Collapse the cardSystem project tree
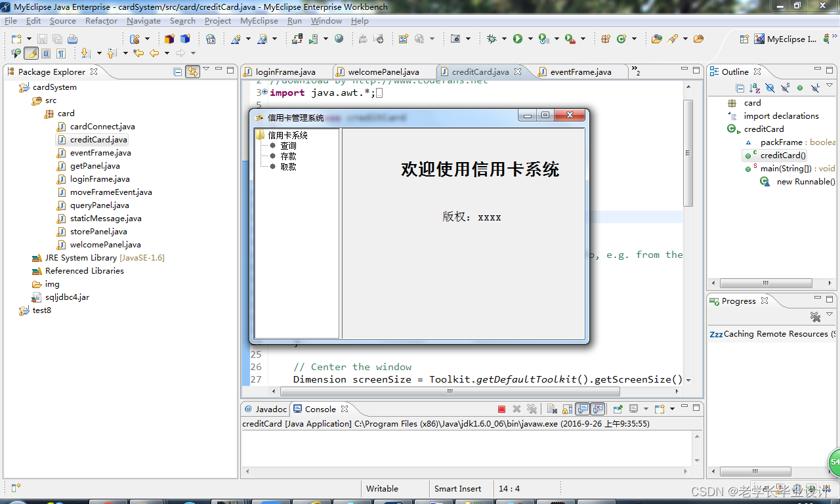The width and height of the screenshot is (840, 504). coord(14,87)
